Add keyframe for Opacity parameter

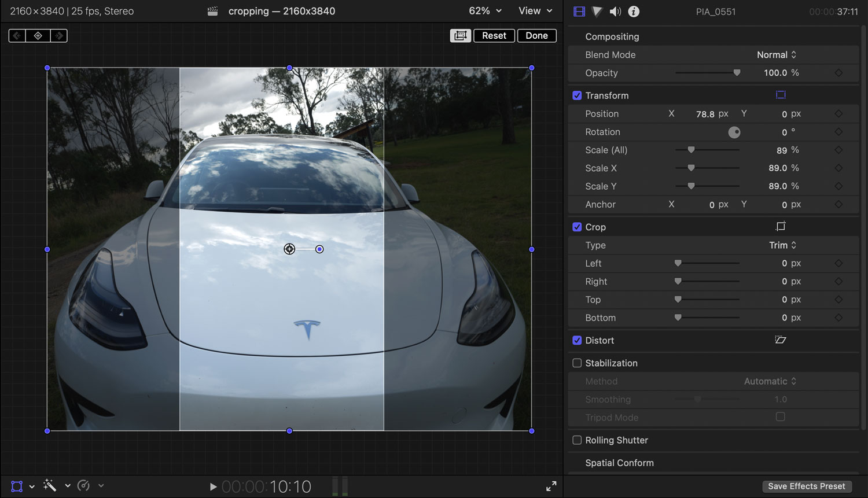pos(838,73)
